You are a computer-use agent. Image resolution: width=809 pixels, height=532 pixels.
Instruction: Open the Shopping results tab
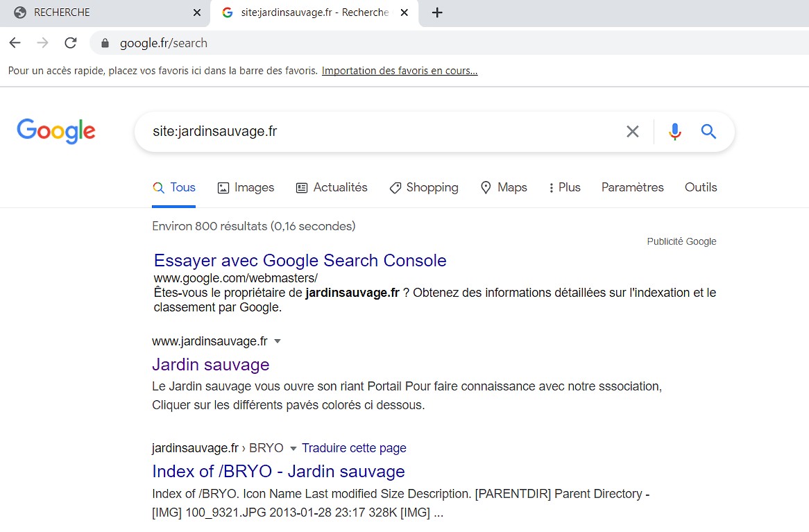coord(424,187)
